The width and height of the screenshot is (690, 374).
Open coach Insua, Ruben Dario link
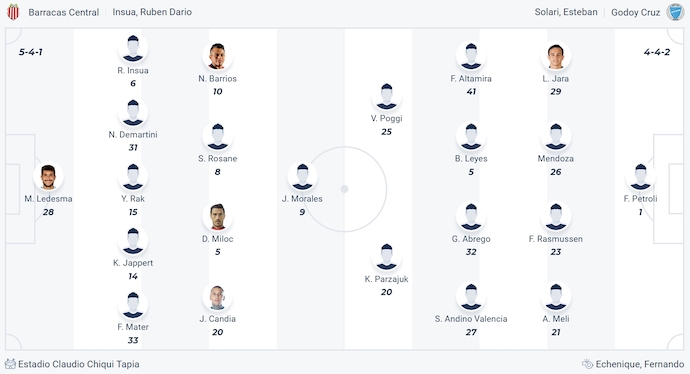pyautogui.click(x=152, y=12)
